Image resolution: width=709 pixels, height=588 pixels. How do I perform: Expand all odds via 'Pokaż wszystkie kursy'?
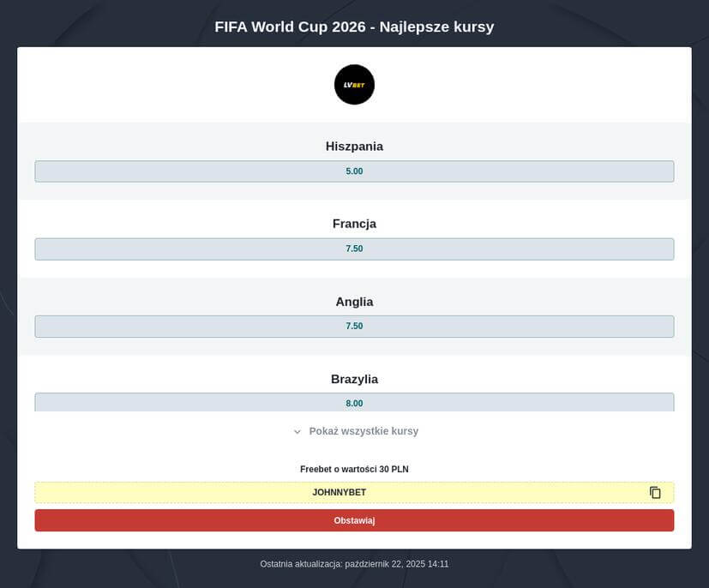pyautogui.click(x=364, y=431)
